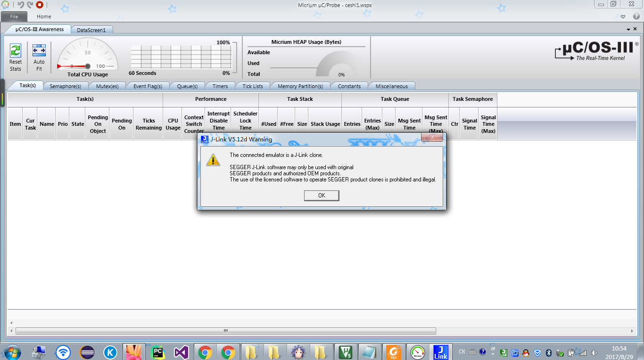Screen dimensions: 644x360
Task: Open the Constants tab
Action: pos(349,86)
